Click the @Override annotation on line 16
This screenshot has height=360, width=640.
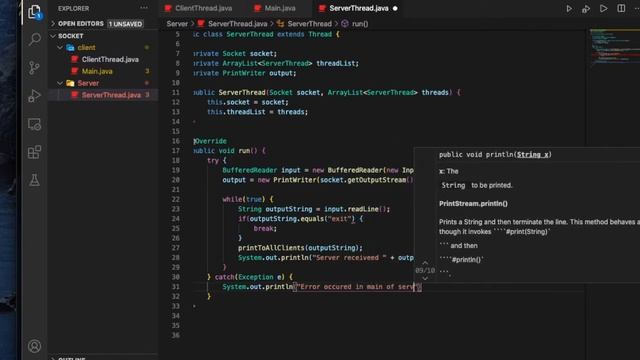(x=210, y=141)
